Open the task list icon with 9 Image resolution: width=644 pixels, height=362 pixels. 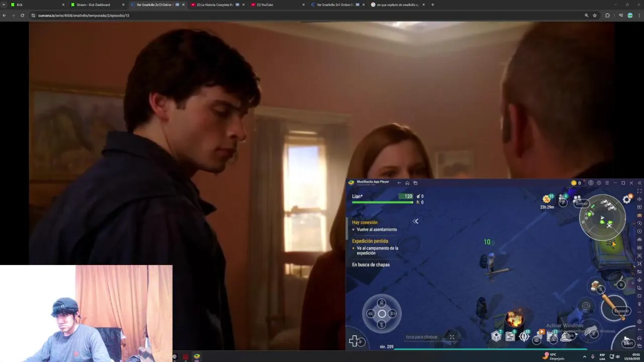(510, 336)
